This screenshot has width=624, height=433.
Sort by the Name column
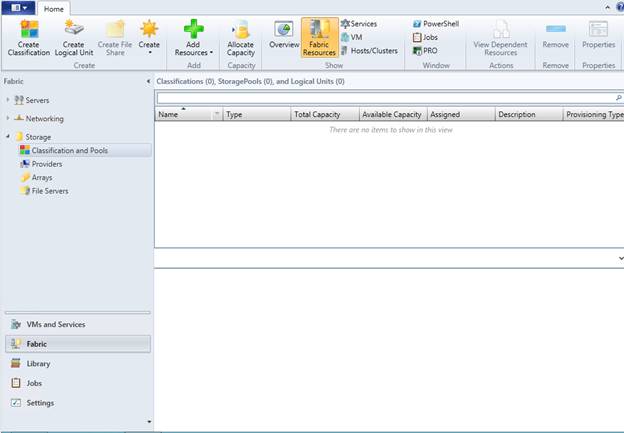coord(184,114)
